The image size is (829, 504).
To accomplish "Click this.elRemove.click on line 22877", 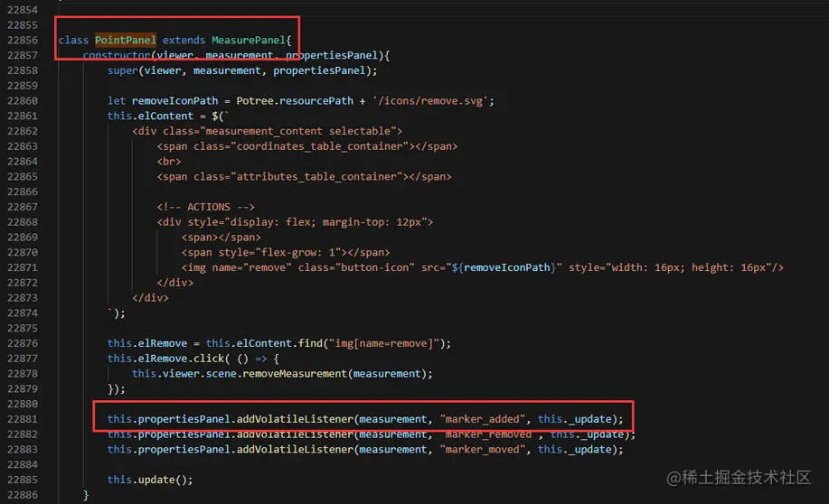I will [x=165, y=359].
